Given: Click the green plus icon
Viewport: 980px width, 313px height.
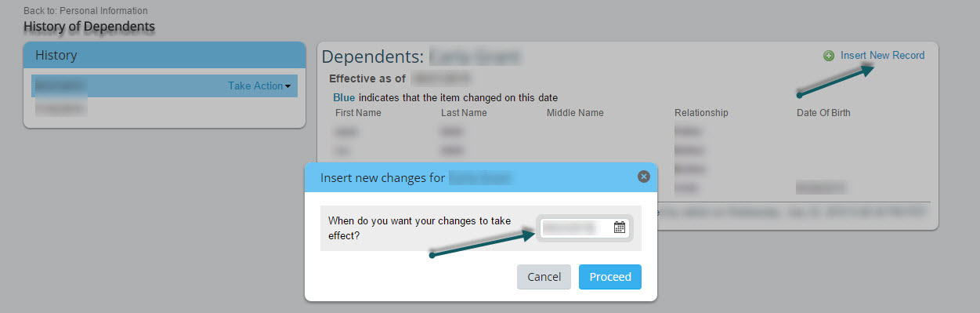Looking at the screenshot, I should tap(829, 56).
